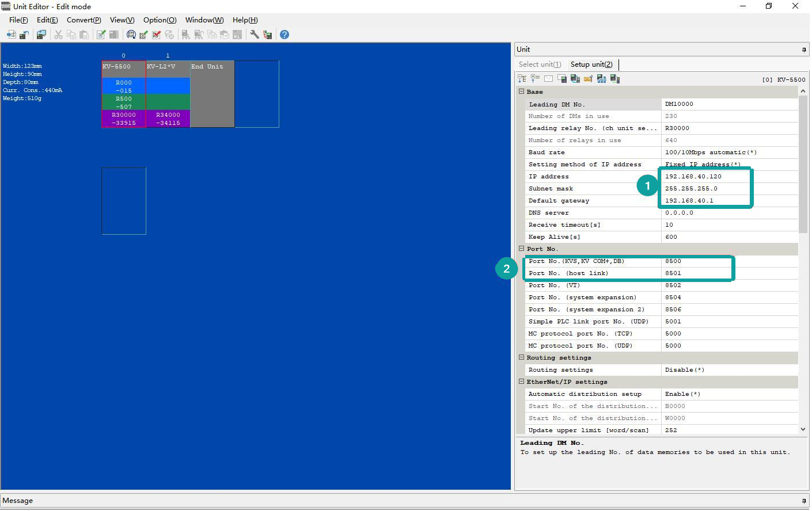
Task: Click the Paste clipboard toolbar icon
Action: (x=84, y=35)
